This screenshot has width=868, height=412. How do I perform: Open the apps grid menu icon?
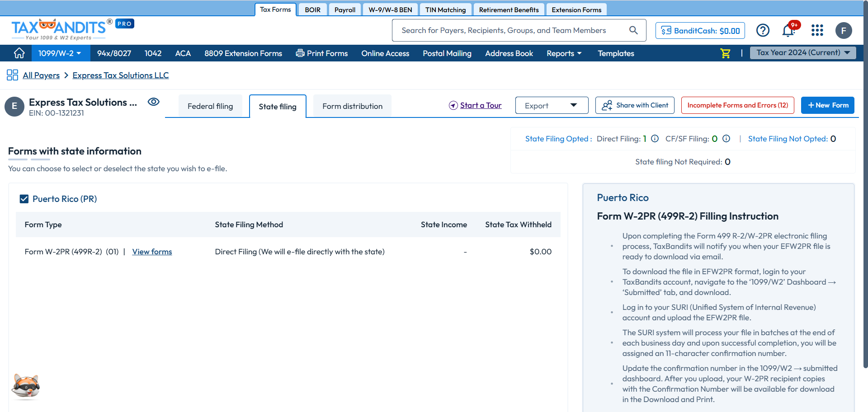817,30
